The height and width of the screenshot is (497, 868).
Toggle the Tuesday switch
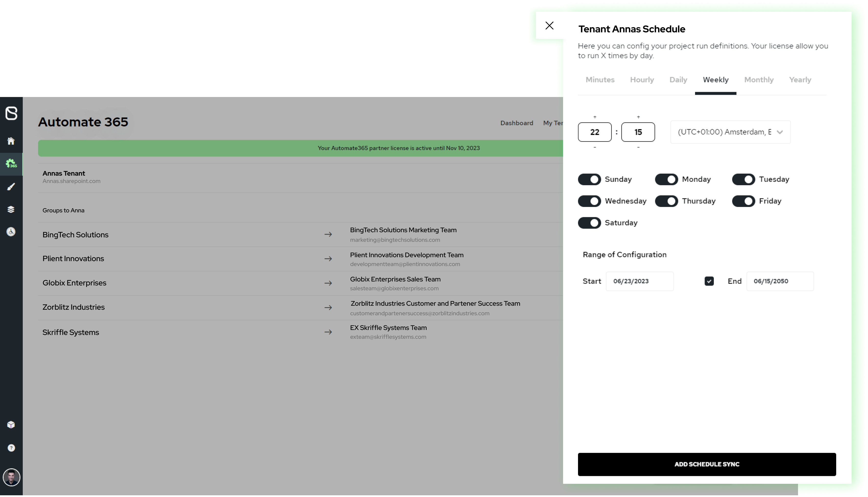point(744,180)
